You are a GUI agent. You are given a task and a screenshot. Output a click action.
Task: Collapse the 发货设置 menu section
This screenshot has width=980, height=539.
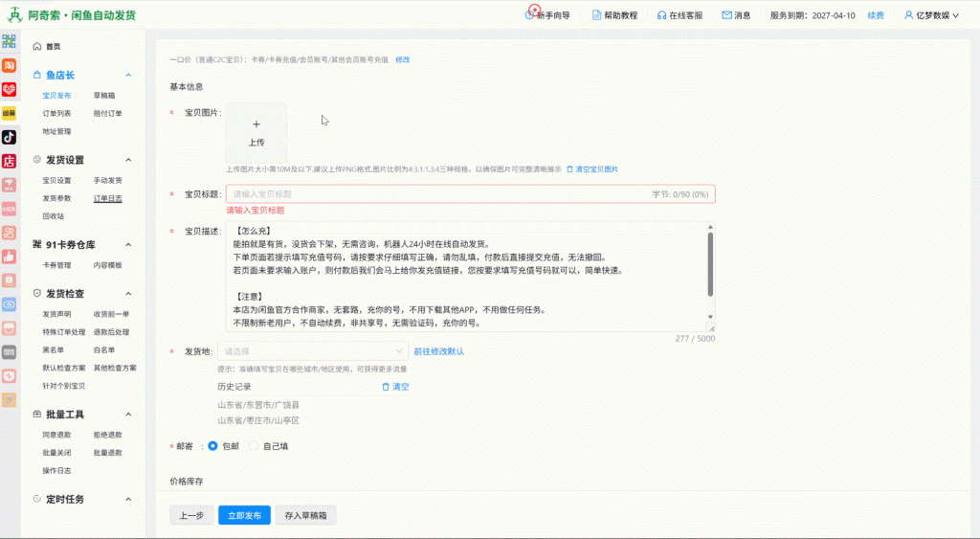tap(128, 160)
